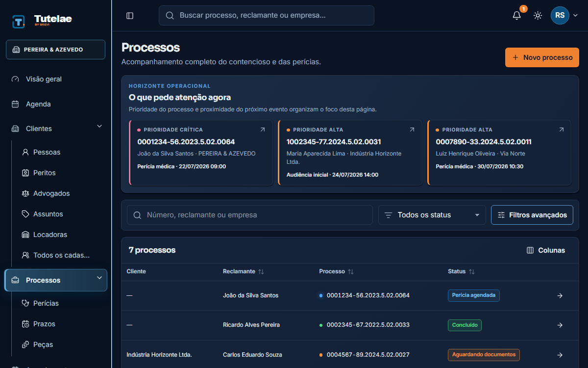Click the Aguardando documentos status badge

(484, 354)
